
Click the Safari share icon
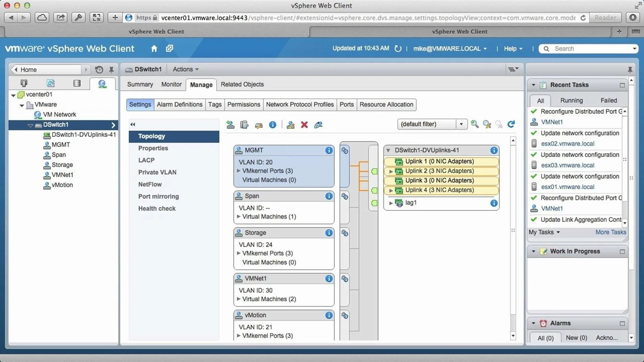[x=60, y=17]
